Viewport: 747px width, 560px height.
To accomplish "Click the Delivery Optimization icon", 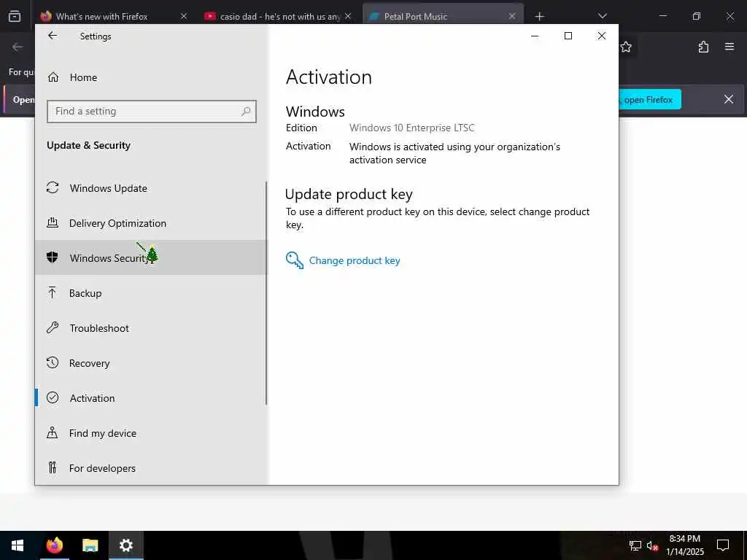I will [53, 222].
